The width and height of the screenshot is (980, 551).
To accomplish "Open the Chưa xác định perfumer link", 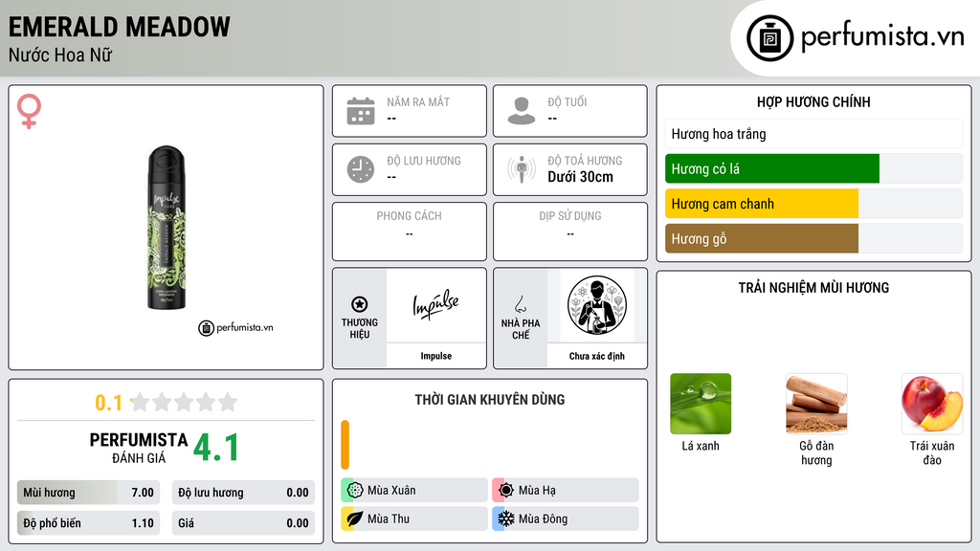I will pyautogui.click(x=597, y=356).
